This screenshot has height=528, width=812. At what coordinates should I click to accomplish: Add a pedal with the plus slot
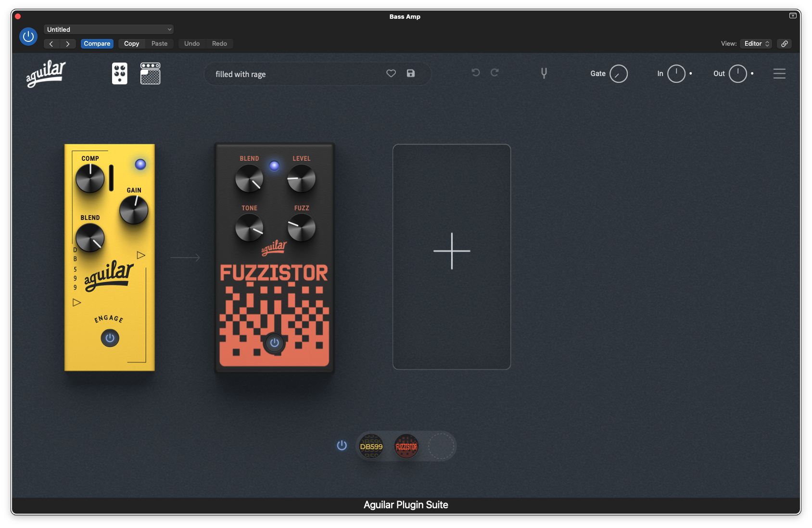tap(452, 257)
